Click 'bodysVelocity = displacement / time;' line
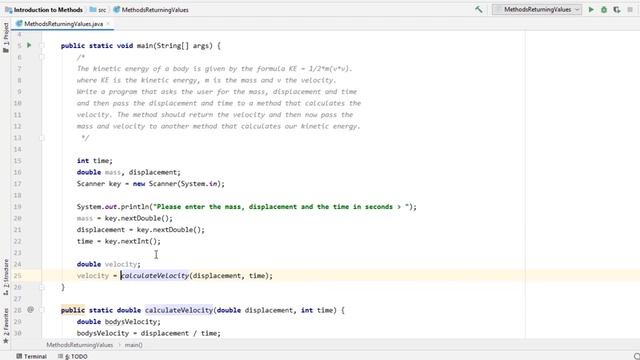The width and height of the screenshot is (640, 360). point(149,333)
